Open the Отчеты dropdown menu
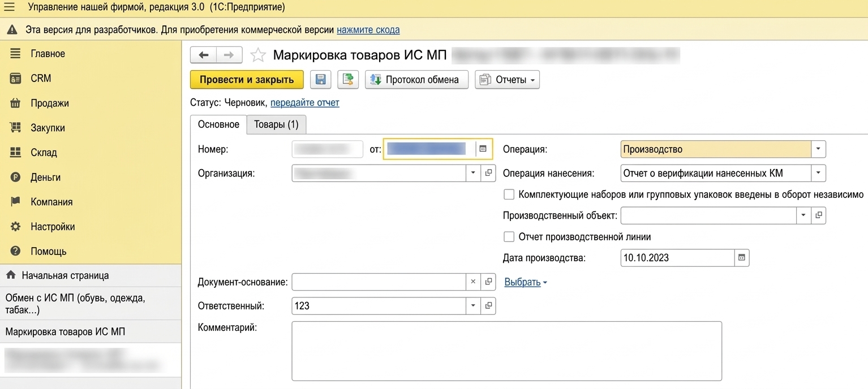Image resolution: width=868 pixels, height=389 pixels. coord(508,80)
